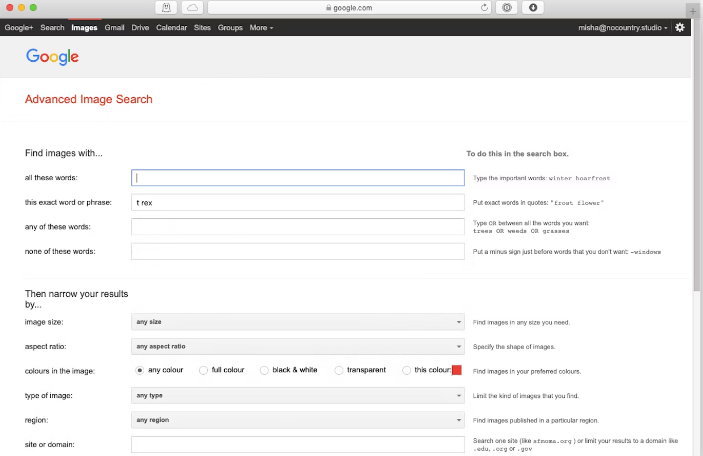Viewport: 703px width, 456px height.
Task: Open Search in the Google bar
Action: click(x=52, y=28)
